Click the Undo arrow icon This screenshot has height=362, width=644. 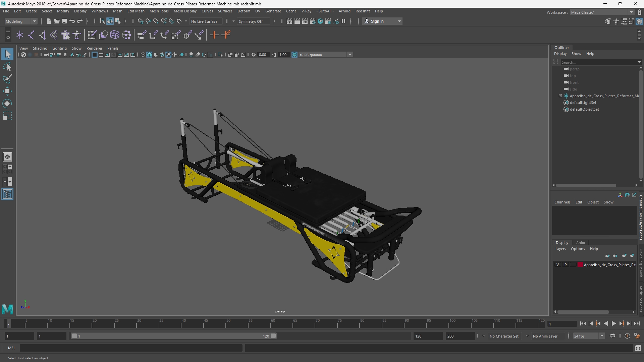[x=72, y=21]
